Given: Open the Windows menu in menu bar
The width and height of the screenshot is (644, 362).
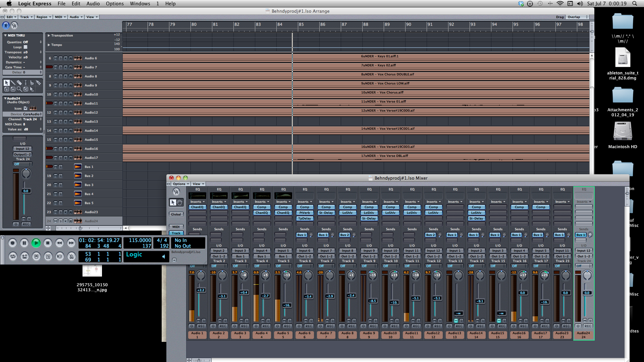Looking at the screenshot, I should click(x=140, y=4).
